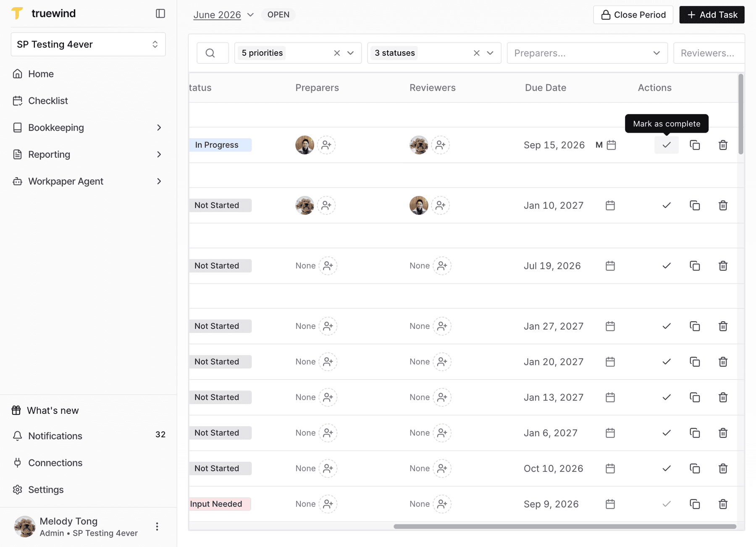756x547 pixels.
Task: Open the Preparers filter dropdown
Action: 587,53
